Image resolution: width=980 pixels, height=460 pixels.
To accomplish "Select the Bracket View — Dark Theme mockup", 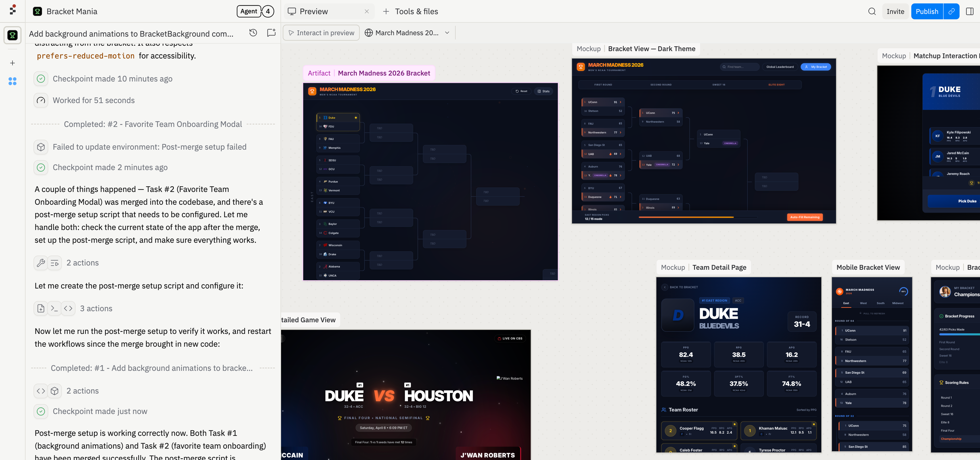I will point(651,49).
